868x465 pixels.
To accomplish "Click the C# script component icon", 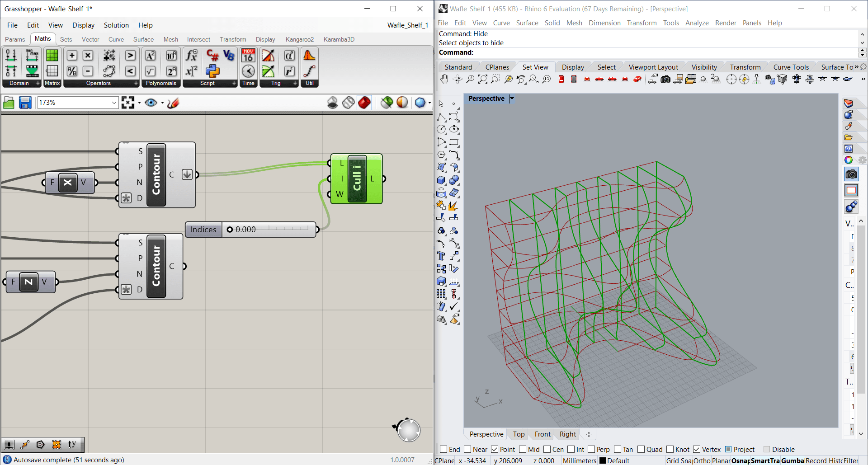I will pos(212,55).
